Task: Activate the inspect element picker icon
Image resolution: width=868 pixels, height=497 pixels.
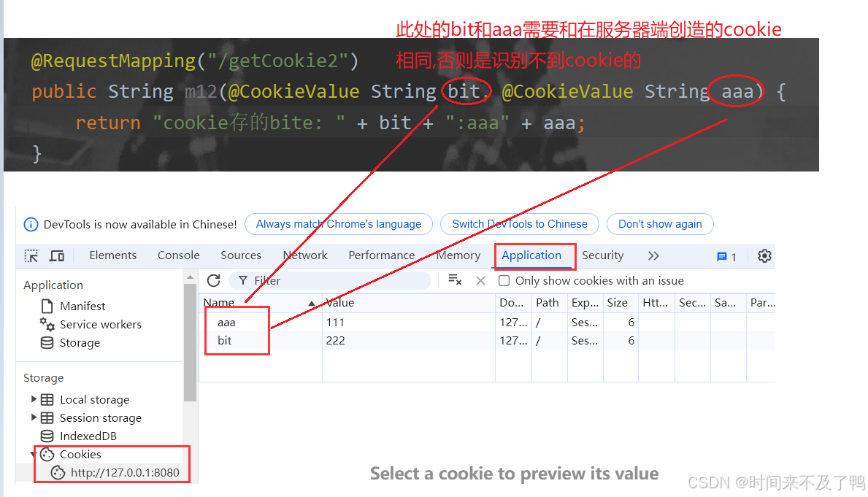Action: pos(31,255)
